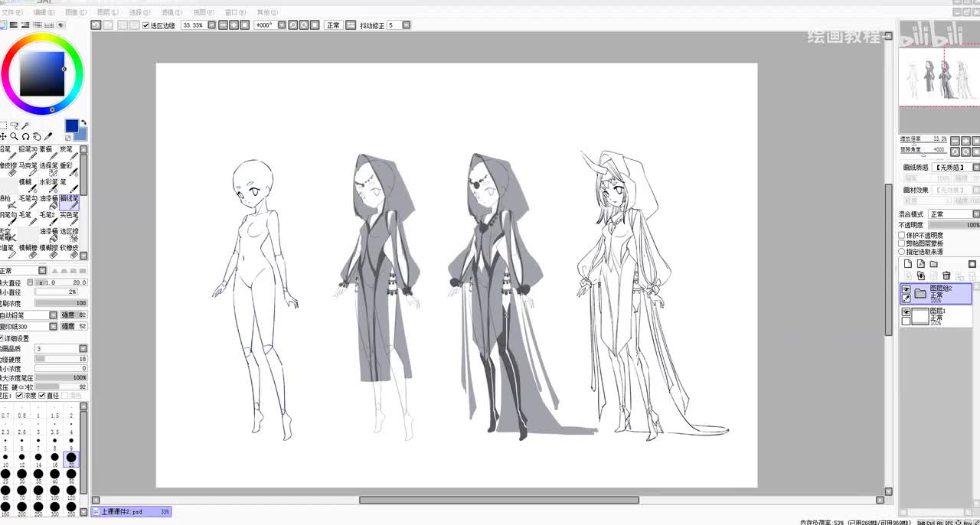Enable 剪贴图层蒙板 checkbox
The width and height of the screenshot is (980, 525).
901,243
